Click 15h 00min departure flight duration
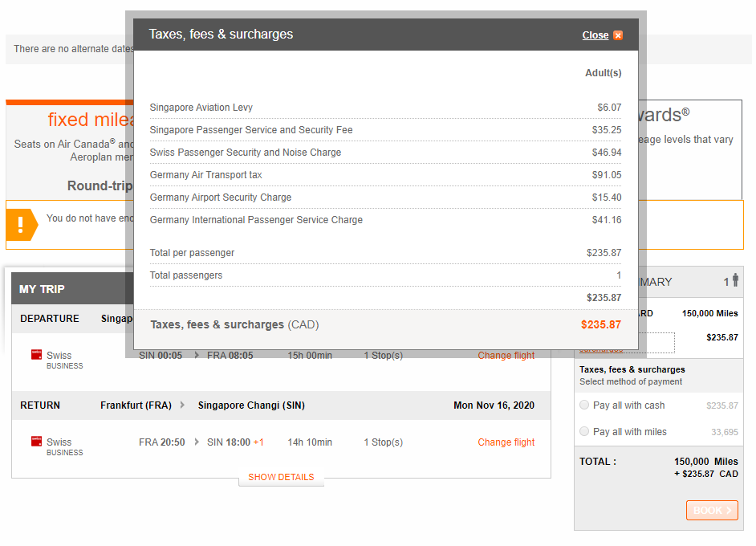 [x=310, y=356]
